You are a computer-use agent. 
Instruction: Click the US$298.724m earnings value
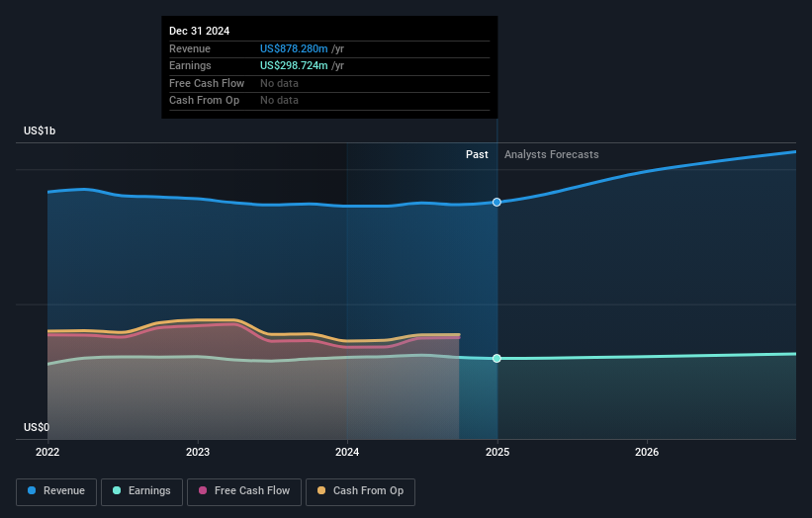(x=294, y=65)
